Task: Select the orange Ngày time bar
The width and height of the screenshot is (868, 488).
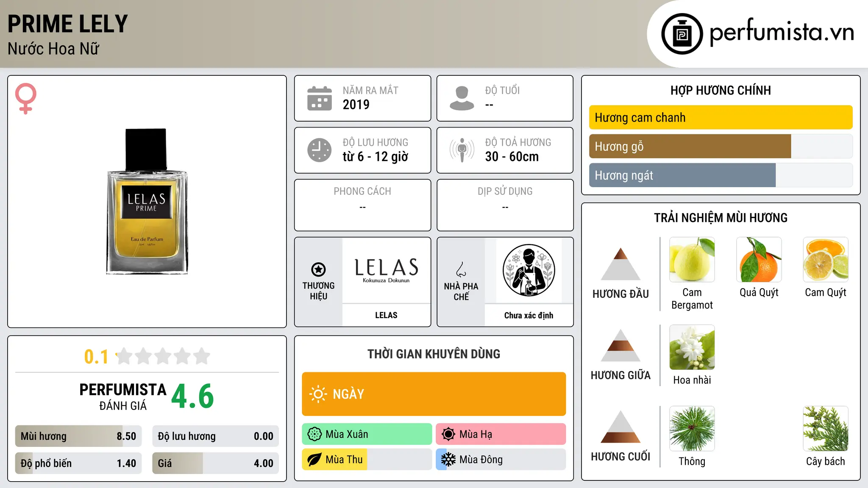Action: (434, 394)
